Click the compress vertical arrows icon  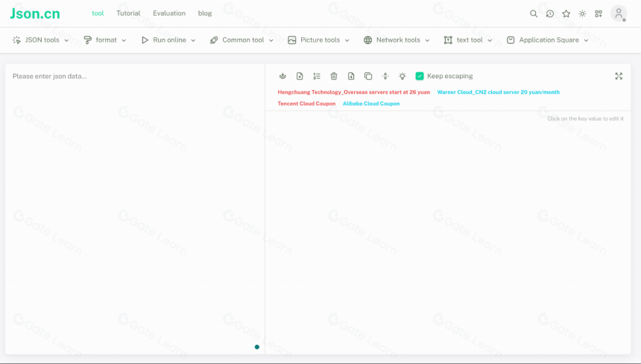385,76
